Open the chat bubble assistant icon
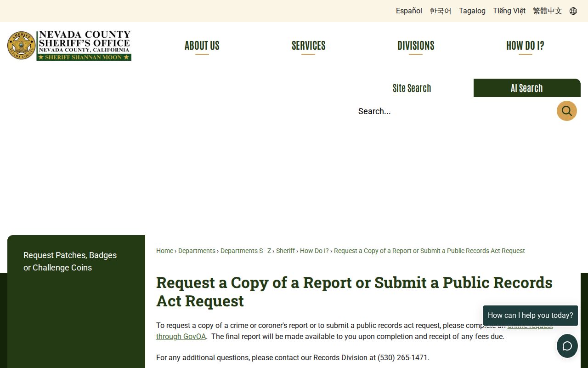The image size is (588, 368). pos(567,346)
